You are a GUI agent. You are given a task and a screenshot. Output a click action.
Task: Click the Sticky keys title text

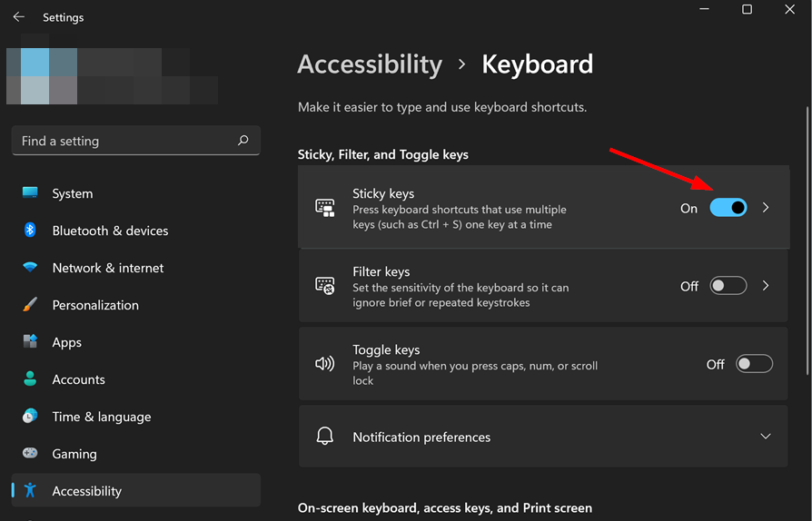pos(383,193)
